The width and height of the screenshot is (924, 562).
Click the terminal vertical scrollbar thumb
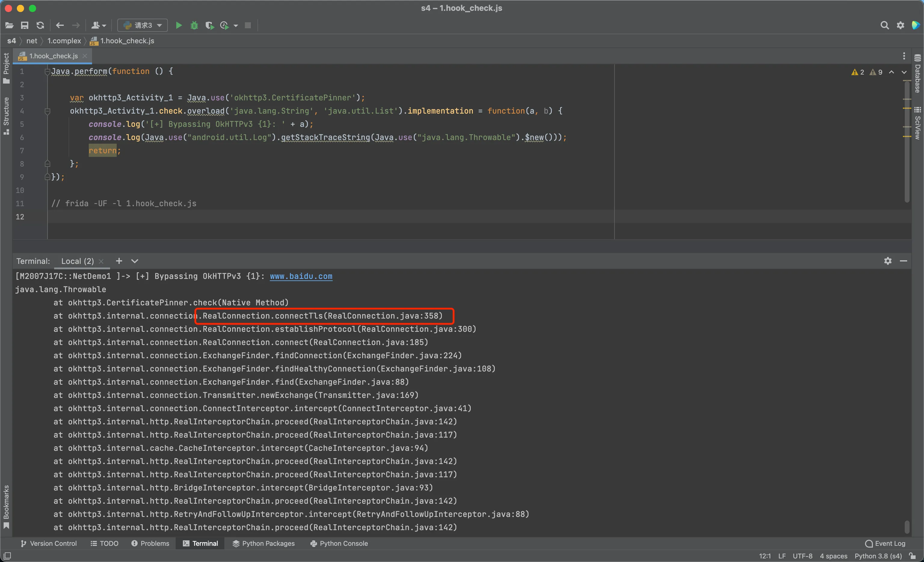pyautogui.click(x=907, y=527)
